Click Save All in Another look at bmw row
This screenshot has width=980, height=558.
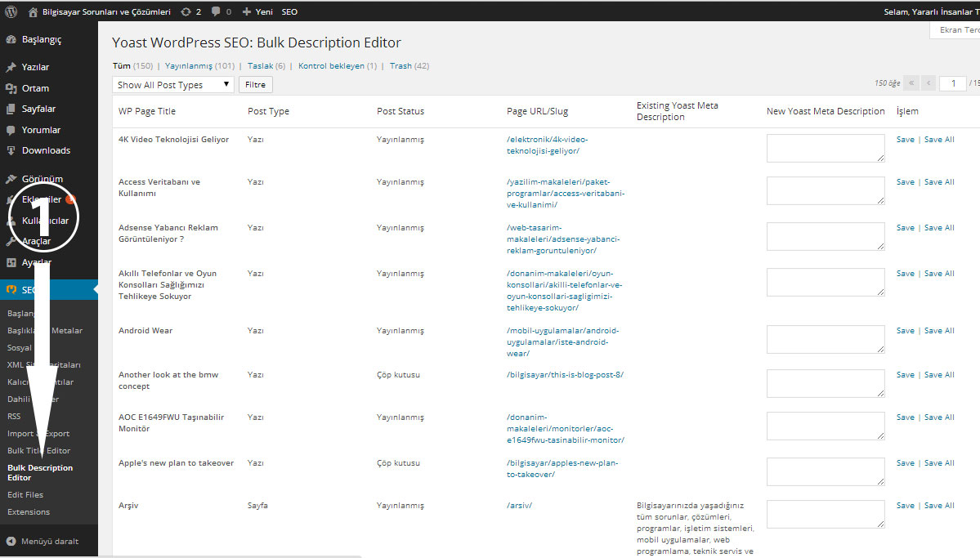pos(939,375)
